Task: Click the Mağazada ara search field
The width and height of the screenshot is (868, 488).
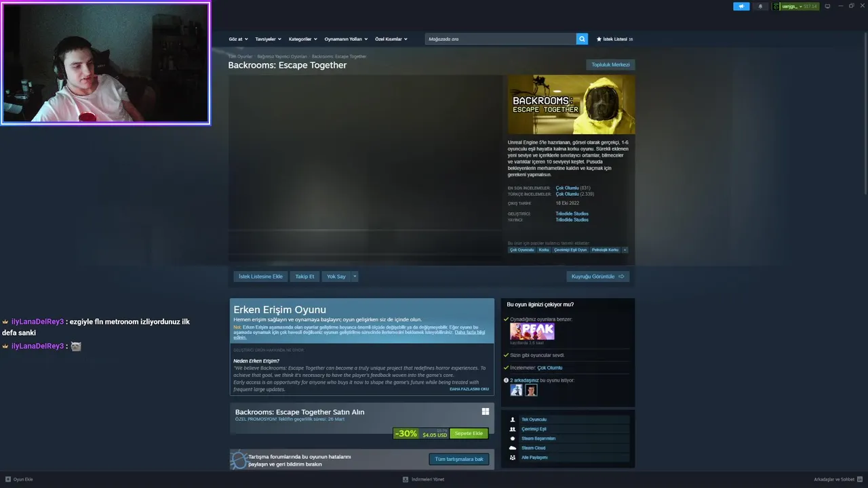Action: pyautogui.click(x=500, y=39)
